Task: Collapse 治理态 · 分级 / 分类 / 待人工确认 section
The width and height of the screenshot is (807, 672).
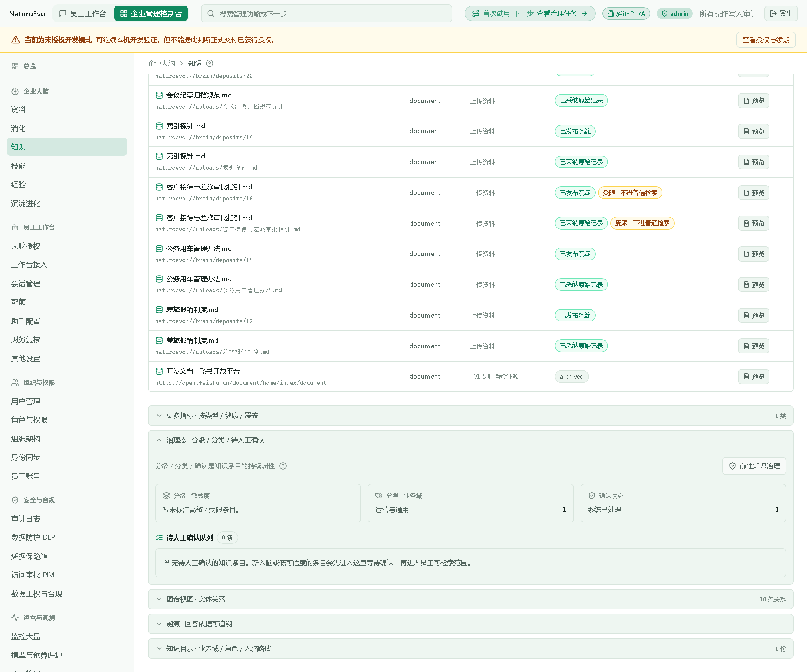Action: pyautogui.click(x=471, y=440)
